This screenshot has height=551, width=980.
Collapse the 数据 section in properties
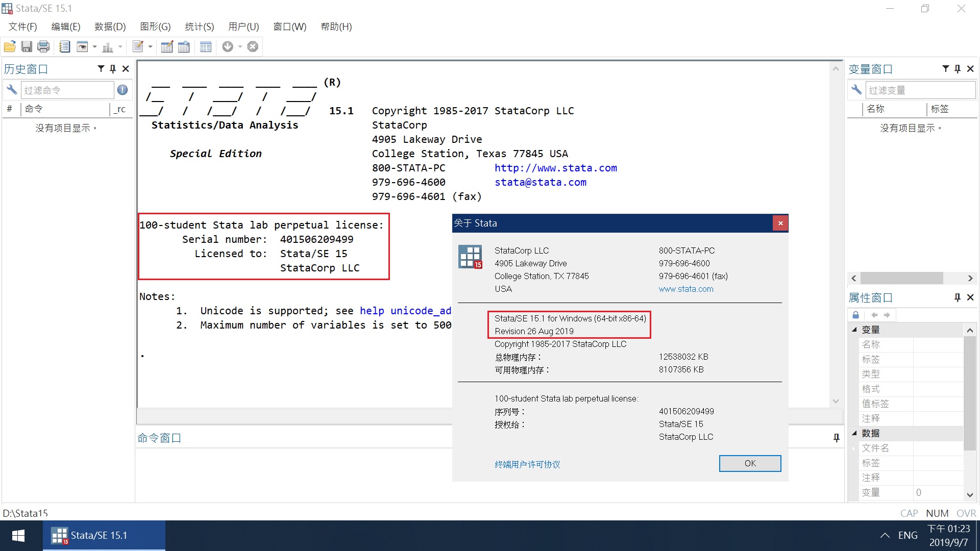854,433
